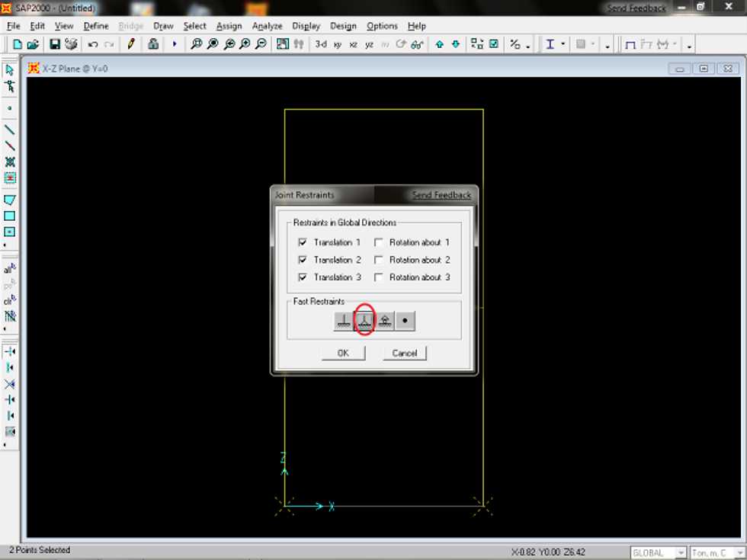
Task: Switch to 3-d view
Action: click(321, 44)
